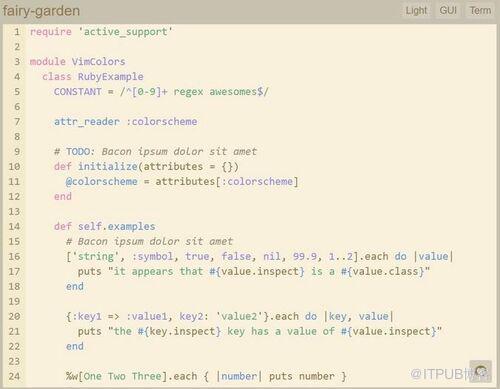Click line number 10 in gutter
This screenshot has height=389, width=500.
pos(14,167)
